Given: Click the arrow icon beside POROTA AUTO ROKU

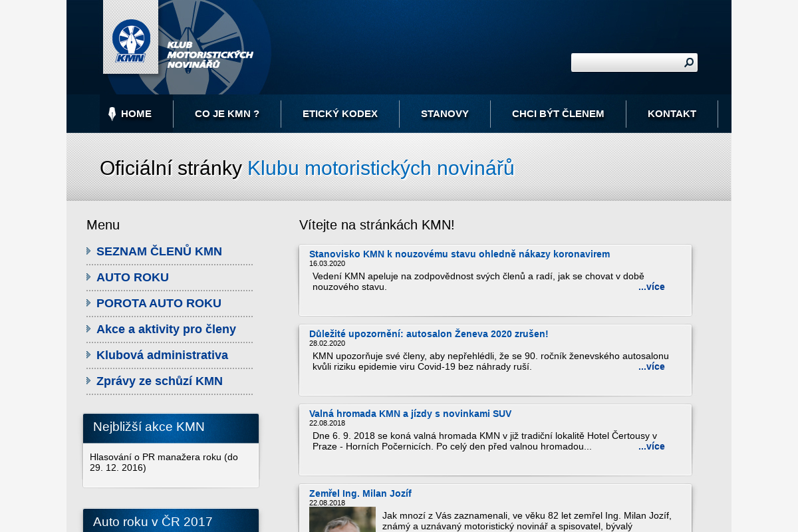Looking at the screenshot, I should (x=88, y=303).
